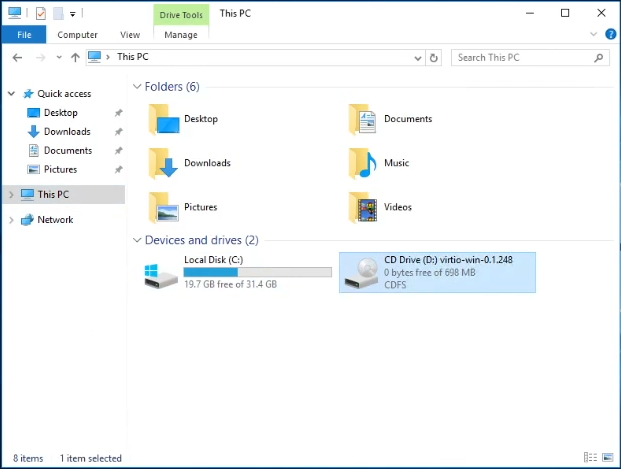Go back with the left arrow

click(x=17, y=58)
